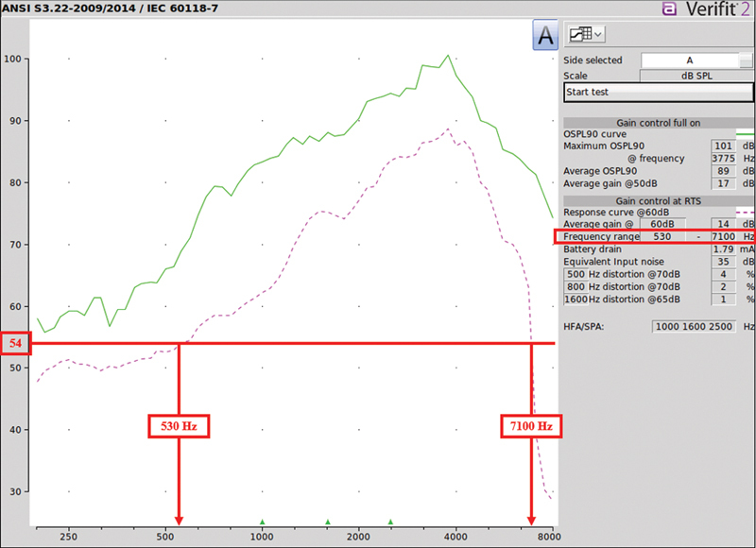Click the 4000 Hz axis label
This screenshot has width=756, height=548.
pos(455,537)
